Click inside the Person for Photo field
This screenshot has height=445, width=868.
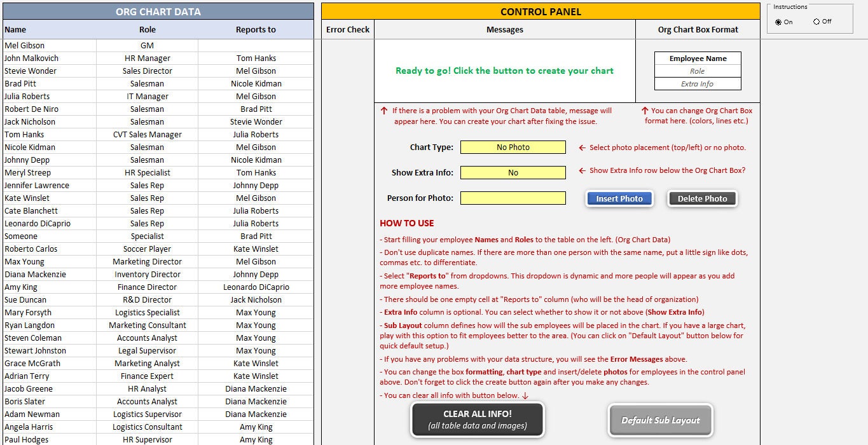click(x=513, y=198)
